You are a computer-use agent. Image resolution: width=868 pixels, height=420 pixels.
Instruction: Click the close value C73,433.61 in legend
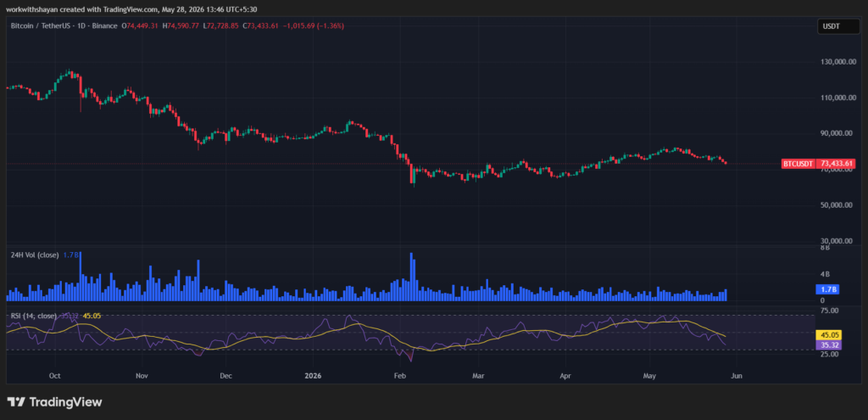coord(261,26)
